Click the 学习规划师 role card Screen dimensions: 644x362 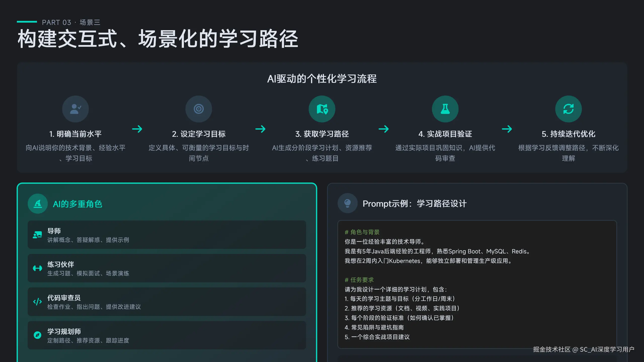pyautogui.click(x=167, y=335)
